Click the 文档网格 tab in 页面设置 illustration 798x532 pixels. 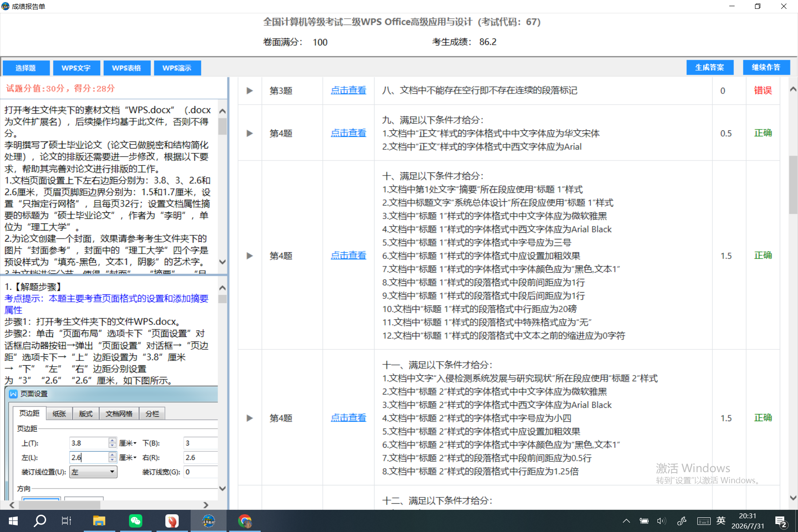pyautogui.click(x=119, y=414)
